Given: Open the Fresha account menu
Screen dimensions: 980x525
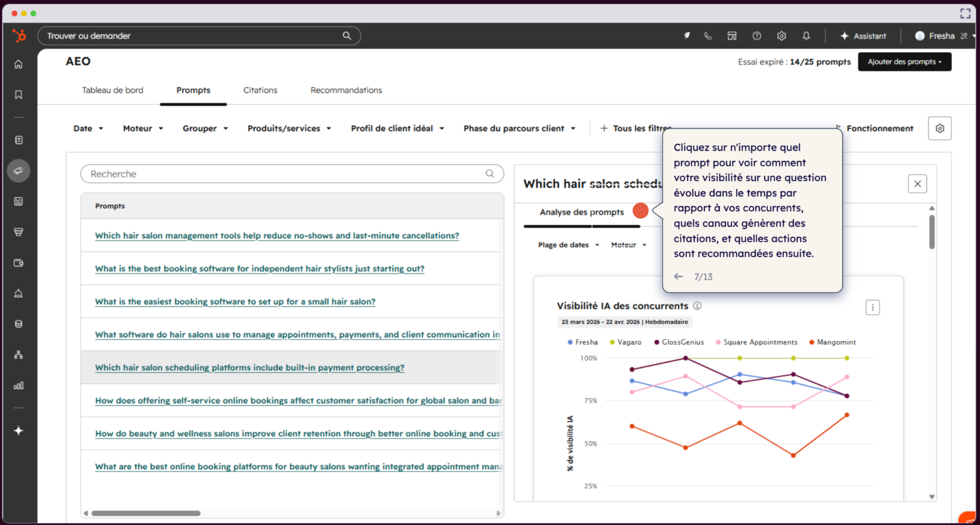Looking at the screenshot, I should (x=944, y=36).
